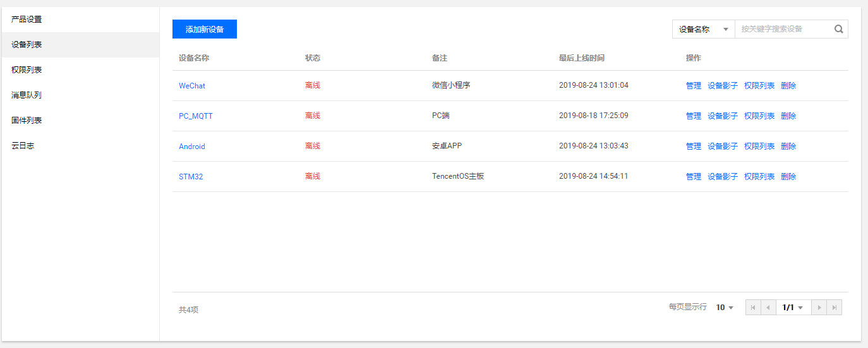Click the 离线 status in Android row
The height and width of the screenshot is (348, 868).
pyautogui.click(x=313, y=146)
